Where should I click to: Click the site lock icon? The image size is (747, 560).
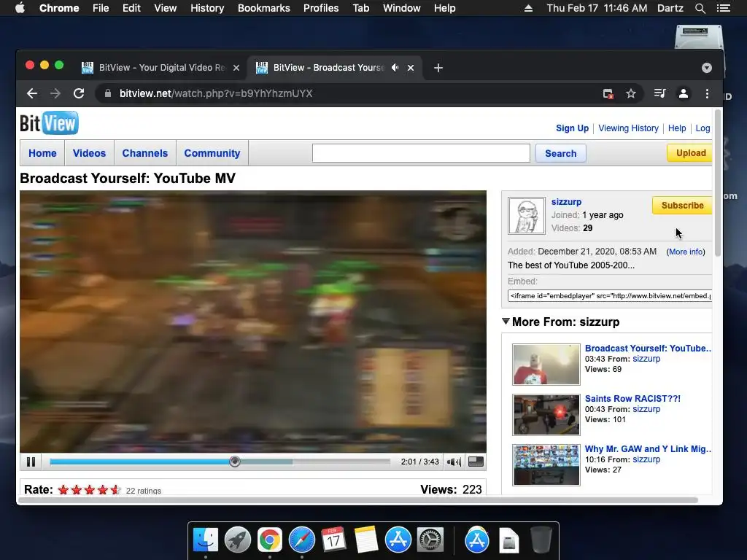click(x=108, y=93)
